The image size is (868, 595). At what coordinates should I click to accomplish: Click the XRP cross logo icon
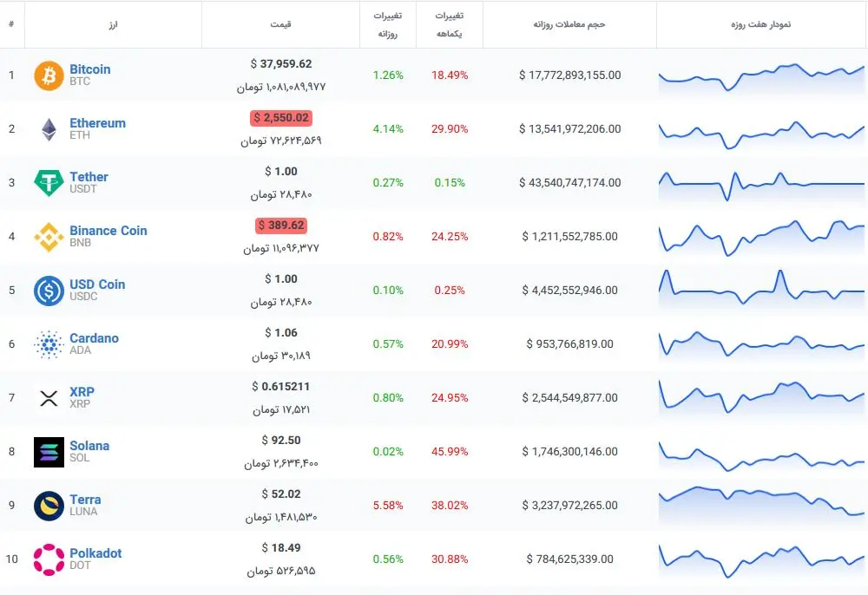[x=49, y=397]
